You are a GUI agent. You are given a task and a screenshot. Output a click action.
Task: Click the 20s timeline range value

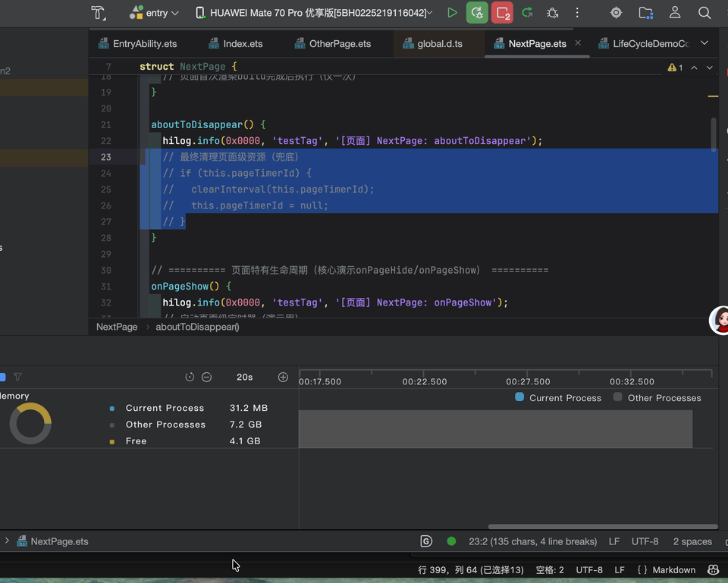coord(245,377)
